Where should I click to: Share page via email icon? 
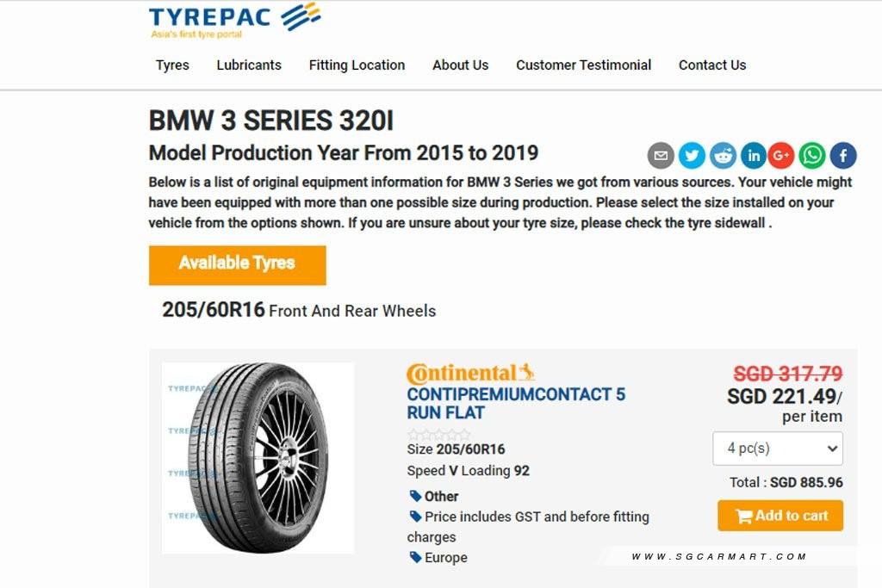tap(661, 156)
